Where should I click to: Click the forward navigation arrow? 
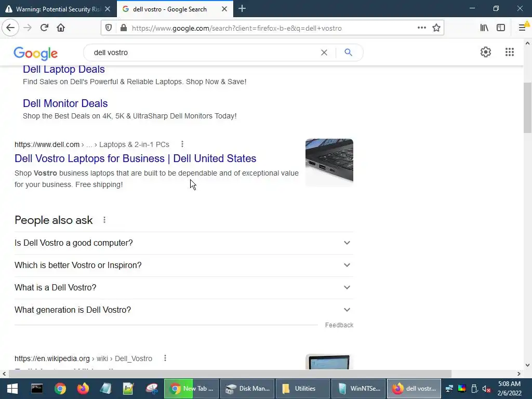click(x=28, y=28)
